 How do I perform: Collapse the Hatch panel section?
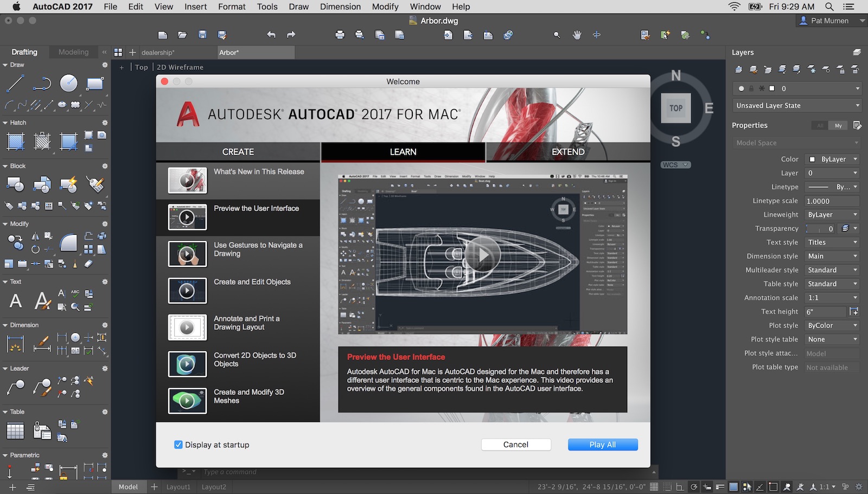point(5,123)
